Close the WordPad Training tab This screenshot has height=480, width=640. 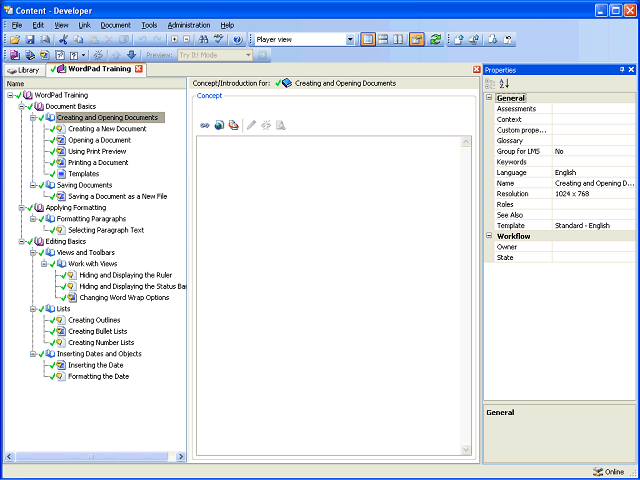139,69
